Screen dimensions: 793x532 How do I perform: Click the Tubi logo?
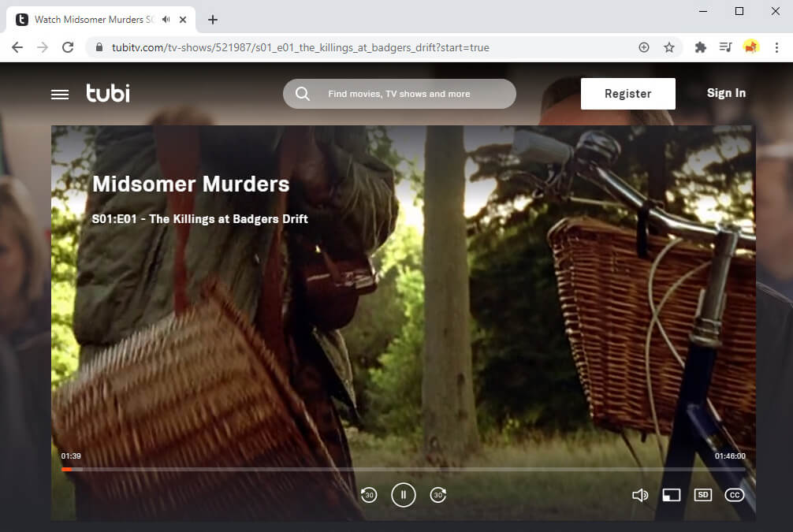[108, 93]
